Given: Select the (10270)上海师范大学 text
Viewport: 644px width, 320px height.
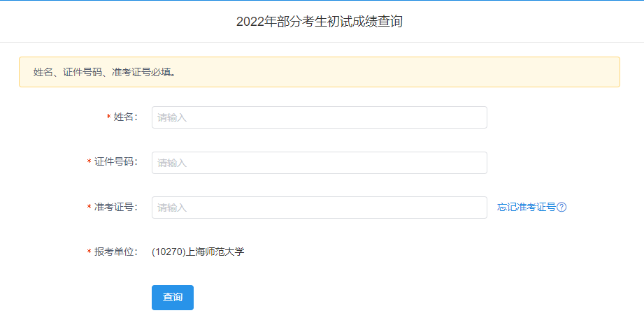Looking at the screenshot, I should tap(198, 252).
